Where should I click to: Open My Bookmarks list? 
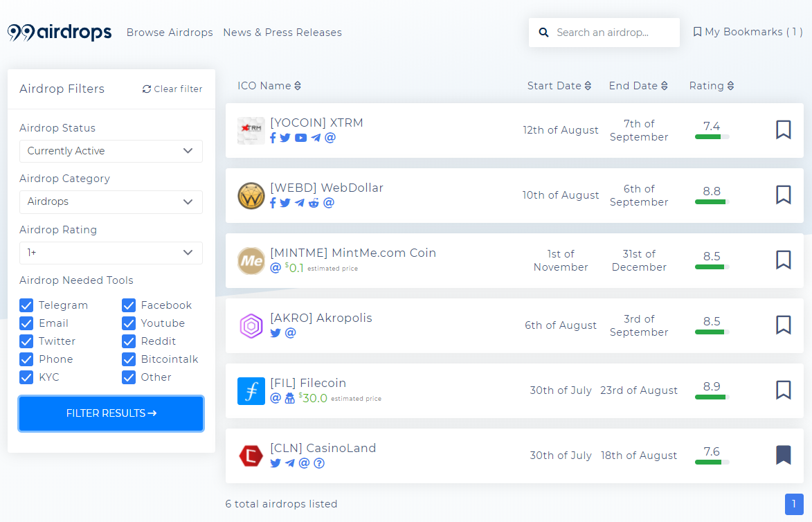748,32
